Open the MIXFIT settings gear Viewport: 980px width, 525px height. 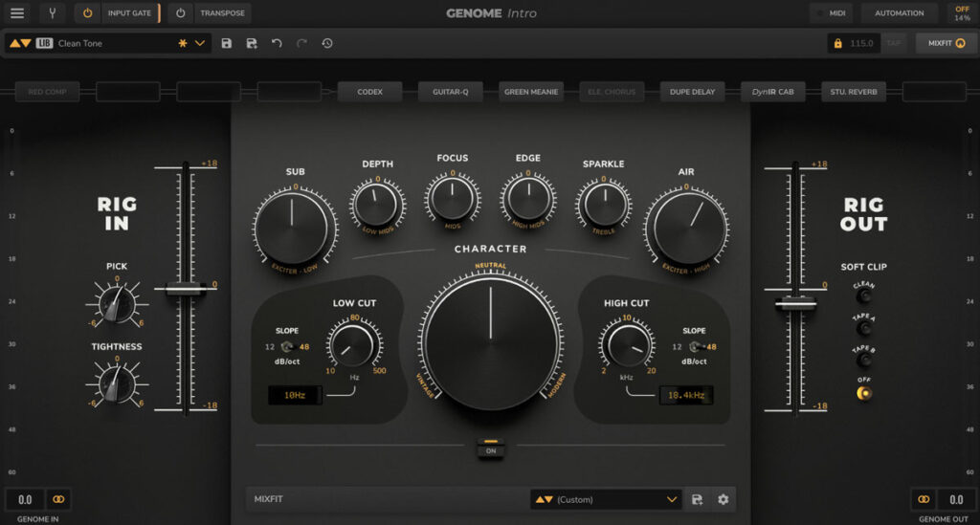[x=724, y=499]
